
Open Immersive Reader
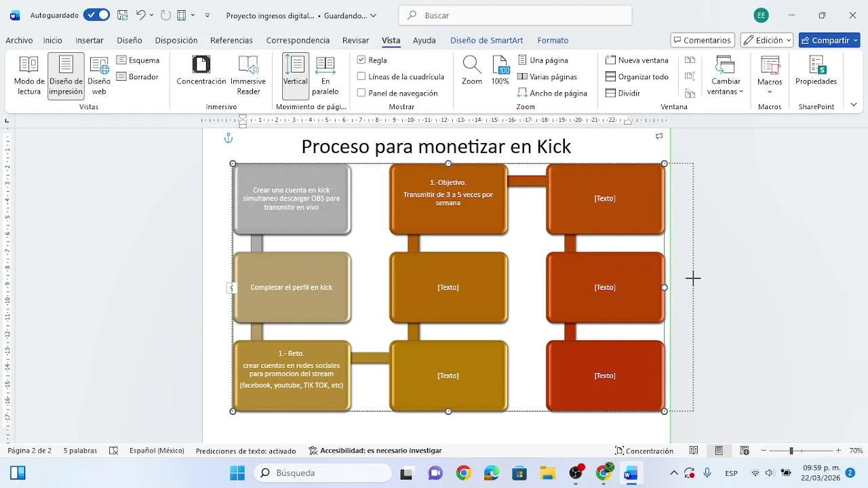[248, 76]
